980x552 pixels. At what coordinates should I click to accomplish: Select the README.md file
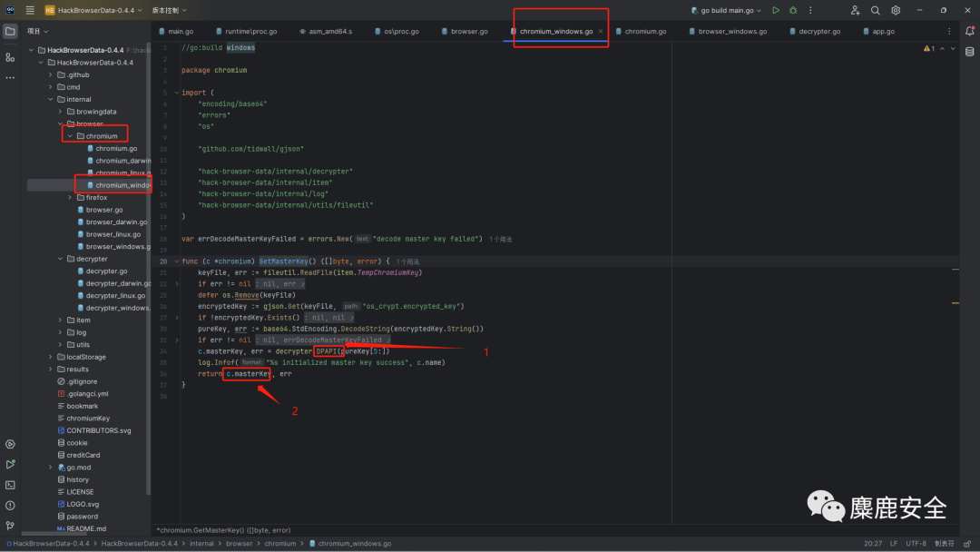click(82, 528)
